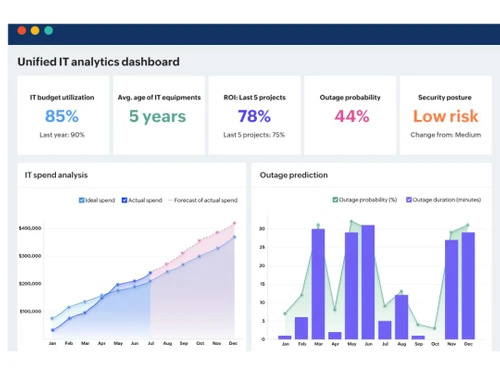500x375 pixels.
Task: Click the June outage duration bar
Action: [368, 282]
